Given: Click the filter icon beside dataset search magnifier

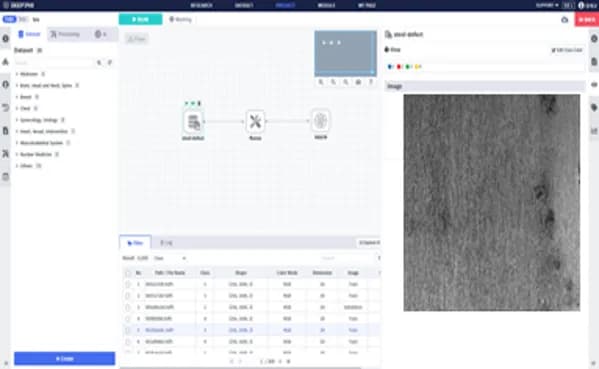Looking at the screenshot, I should pos(110,62).
